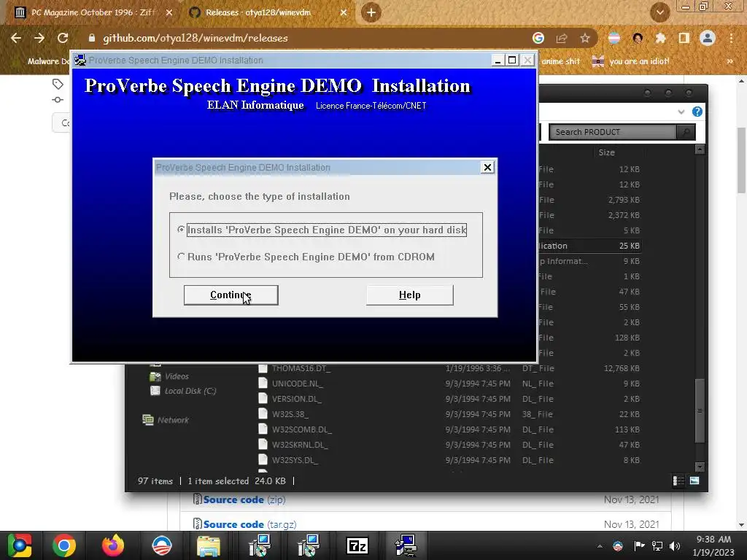Image resolution: width=747 pixels, height=560 pixels.
Task: Open File Explorer taskbar icon
Action: [208, 545]
